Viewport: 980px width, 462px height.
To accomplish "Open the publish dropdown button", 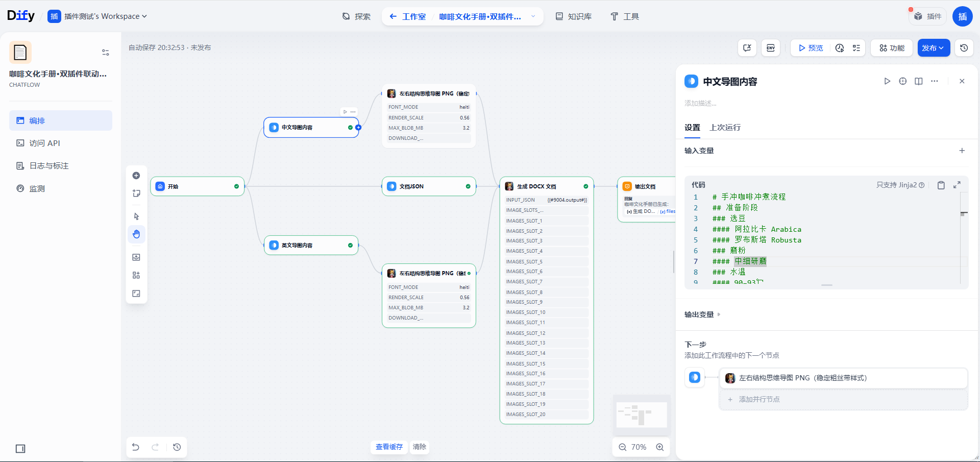I will [x=934, y=48].
